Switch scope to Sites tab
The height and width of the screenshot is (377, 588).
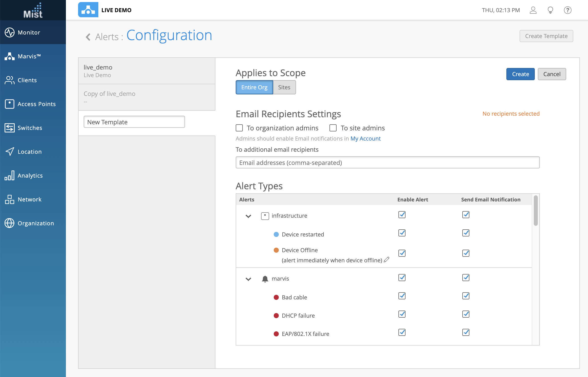(x=284, y=87)
